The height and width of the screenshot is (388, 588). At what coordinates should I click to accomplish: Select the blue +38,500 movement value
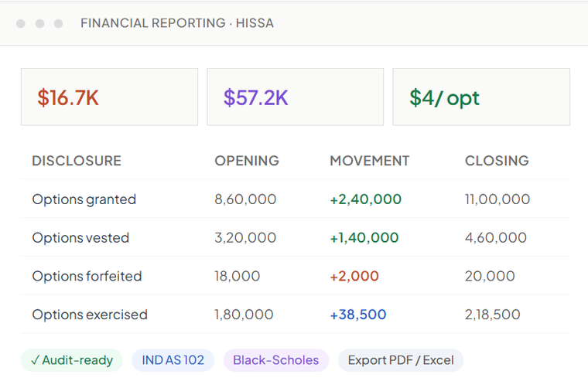pyautogui.click(x=358, y=315)
